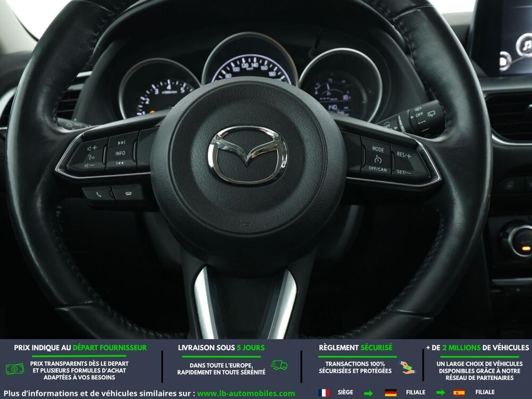Tap the volume down steering wheel button

click(89, 165)
